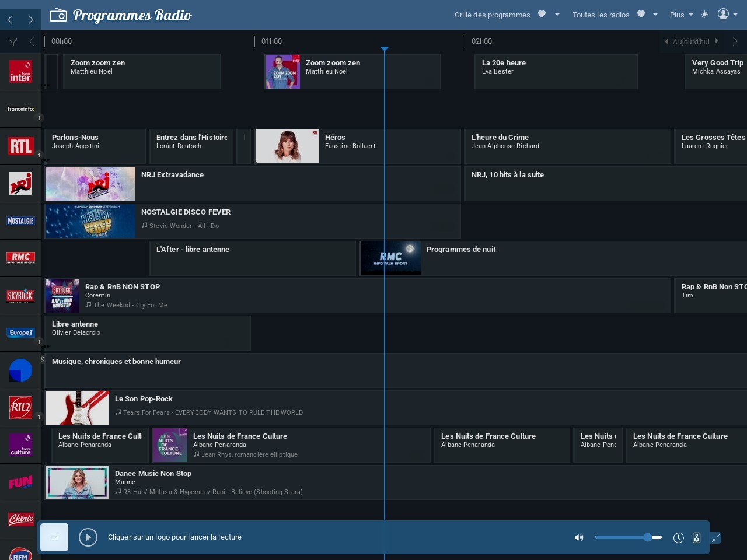Click the 02h00 time label
The image size is (747, 560).
point(481,41)
